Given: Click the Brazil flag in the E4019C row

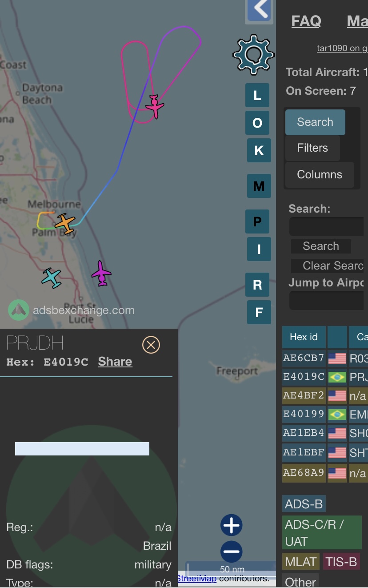Looking at the screenshot, I should point(337,377).
